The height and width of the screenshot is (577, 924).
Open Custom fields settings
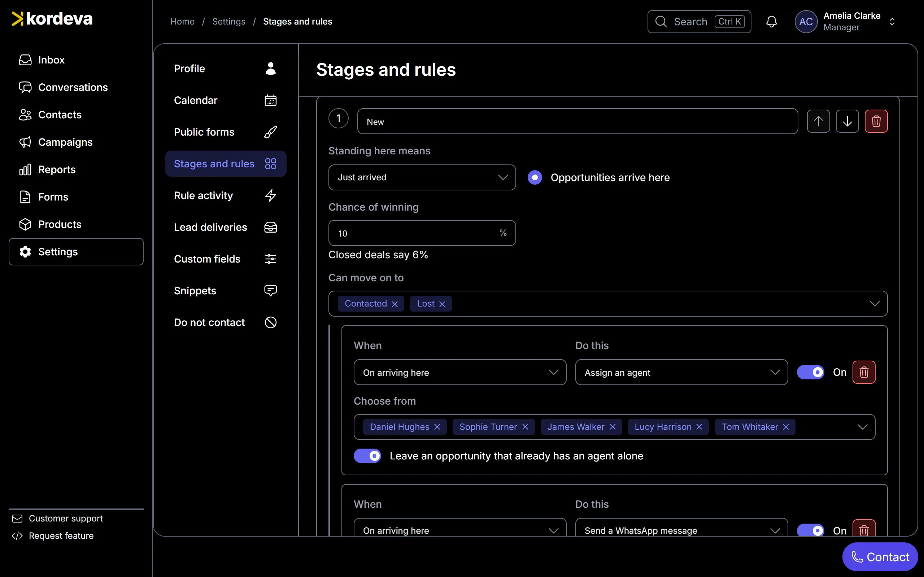click(226, 259)
